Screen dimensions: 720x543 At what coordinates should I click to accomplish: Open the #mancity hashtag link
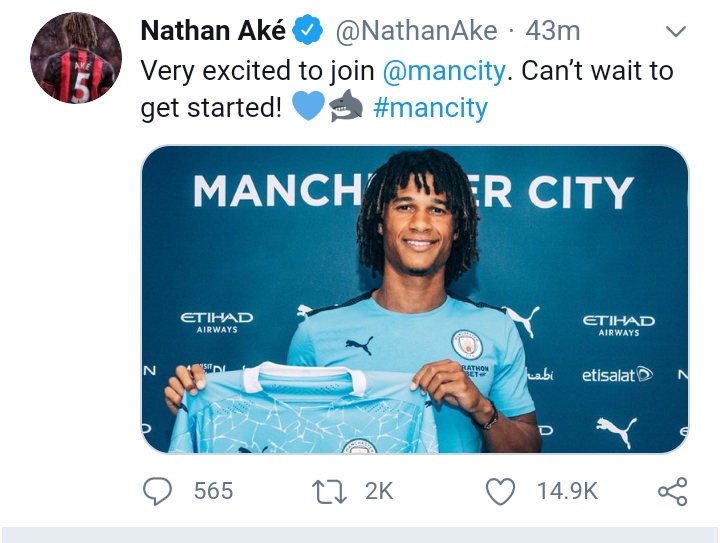coord(430,107)
